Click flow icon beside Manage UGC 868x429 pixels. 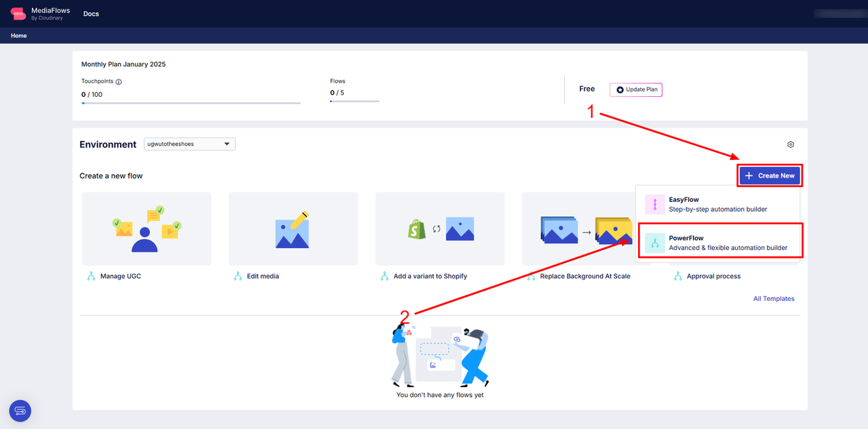click(91, 277)
